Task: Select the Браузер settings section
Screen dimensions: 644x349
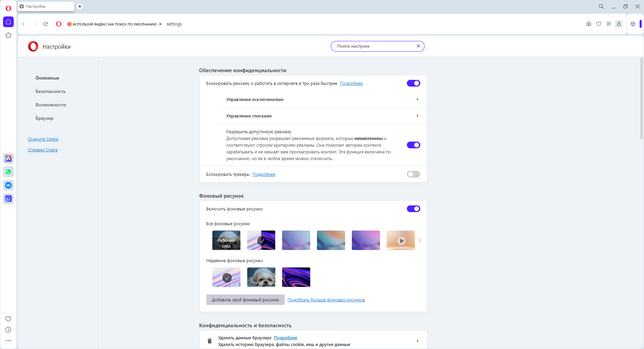Action: click(45, 118)
